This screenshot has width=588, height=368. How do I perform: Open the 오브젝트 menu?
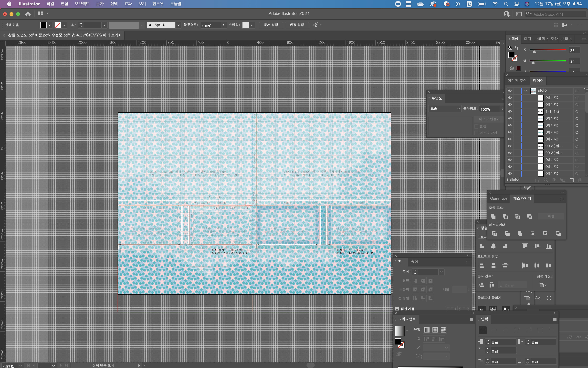[82, 4]
